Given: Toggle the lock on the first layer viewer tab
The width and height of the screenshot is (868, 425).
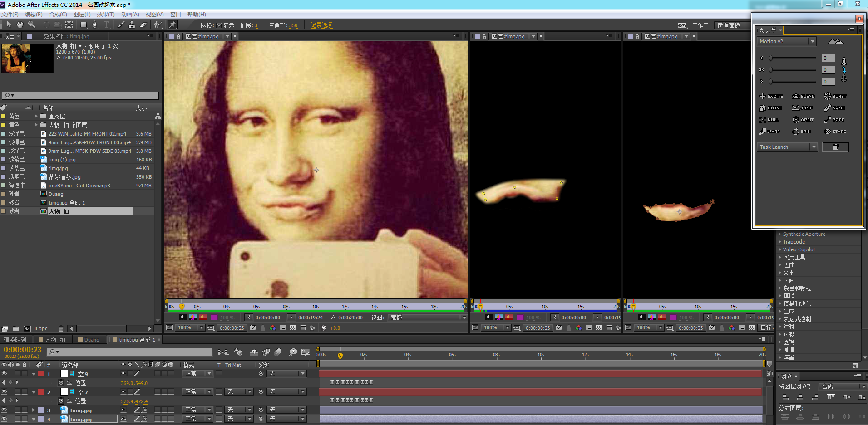Looking at the screenshot, I should pos(178,36).
